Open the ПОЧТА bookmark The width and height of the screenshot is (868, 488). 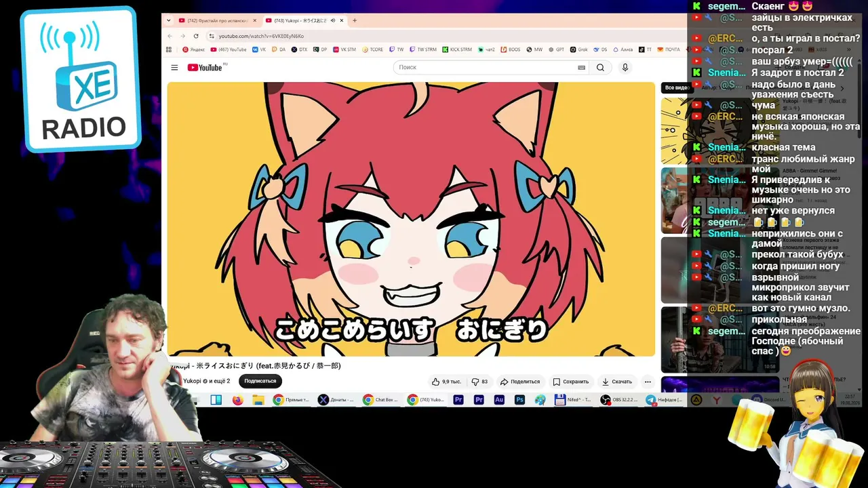coord(669,49)
